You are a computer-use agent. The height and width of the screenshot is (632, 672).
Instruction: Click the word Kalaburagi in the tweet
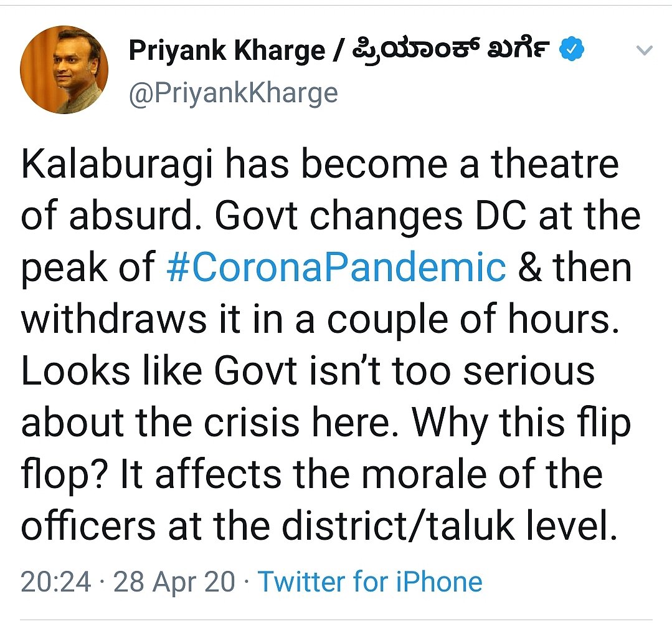click(117, 166)
